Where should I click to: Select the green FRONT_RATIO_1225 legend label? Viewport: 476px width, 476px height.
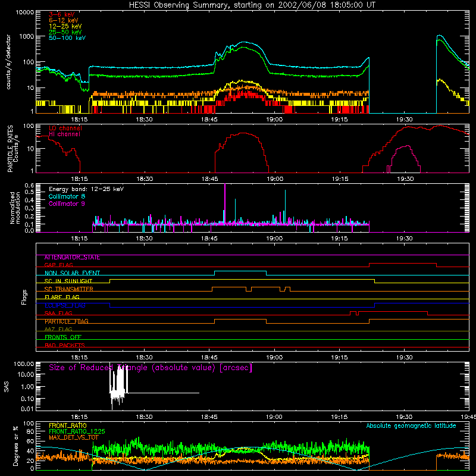point(77,431)
